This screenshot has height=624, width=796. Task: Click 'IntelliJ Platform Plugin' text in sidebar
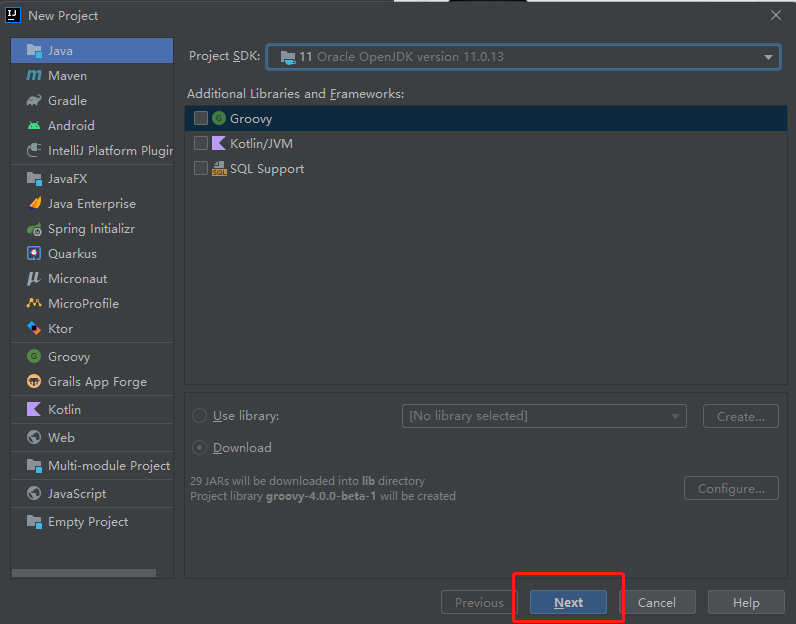[x=111, y=151]
